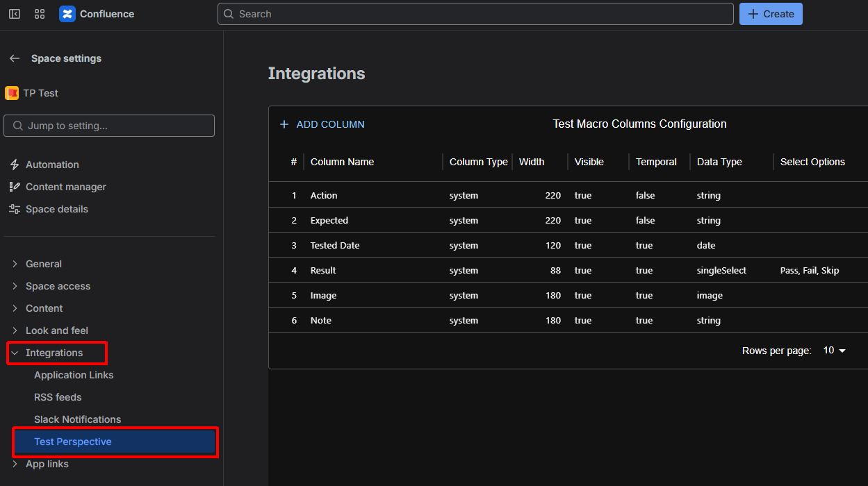Click the Space details sliders icon
Image resolution: width=868 pixels, height=486 pixels.
(15, 209)
